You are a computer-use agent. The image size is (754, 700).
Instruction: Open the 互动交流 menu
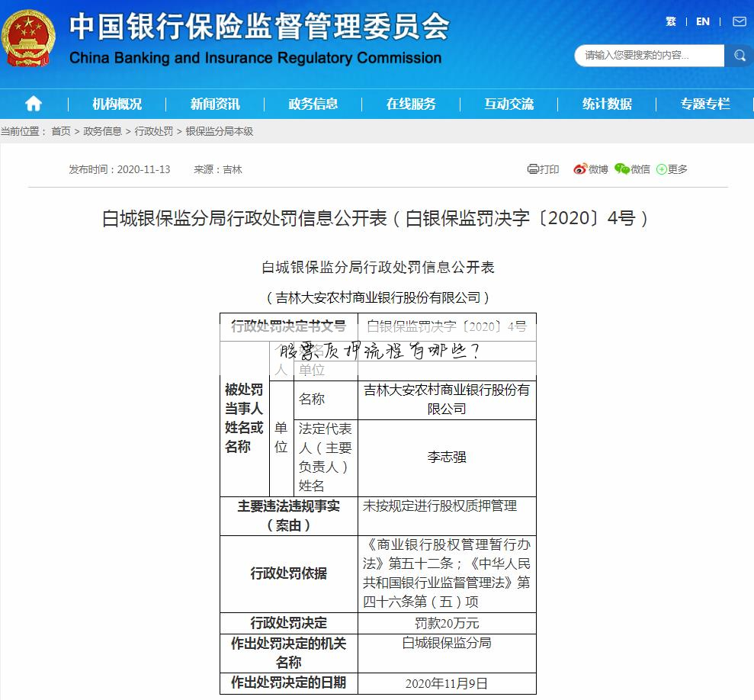pyautogui.click(x=509, y=104)
